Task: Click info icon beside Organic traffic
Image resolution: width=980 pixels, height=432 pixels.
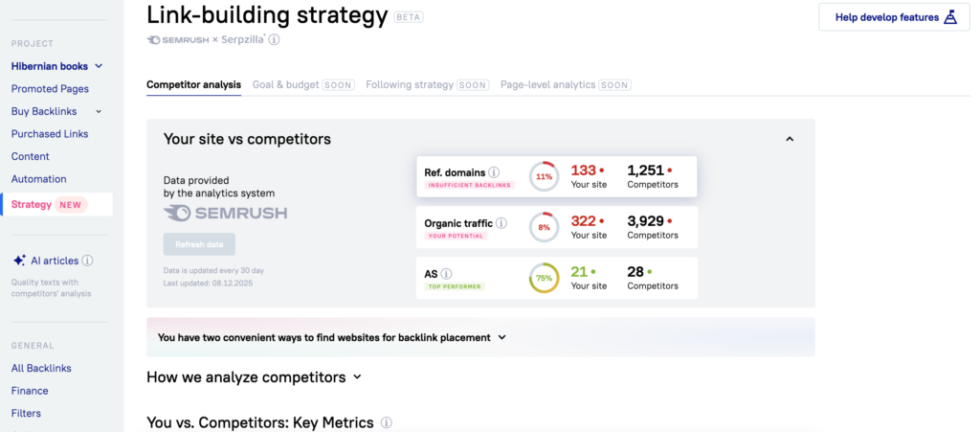Action: point(502,223)
